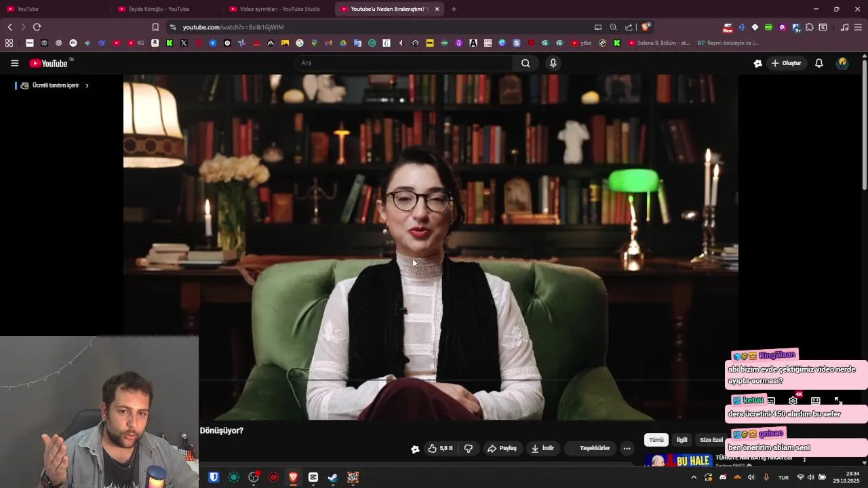Screen dimensions: 868x488
Task: Open YouTube notifications bell
Action: pyautogui.click(x=819, y=63)
